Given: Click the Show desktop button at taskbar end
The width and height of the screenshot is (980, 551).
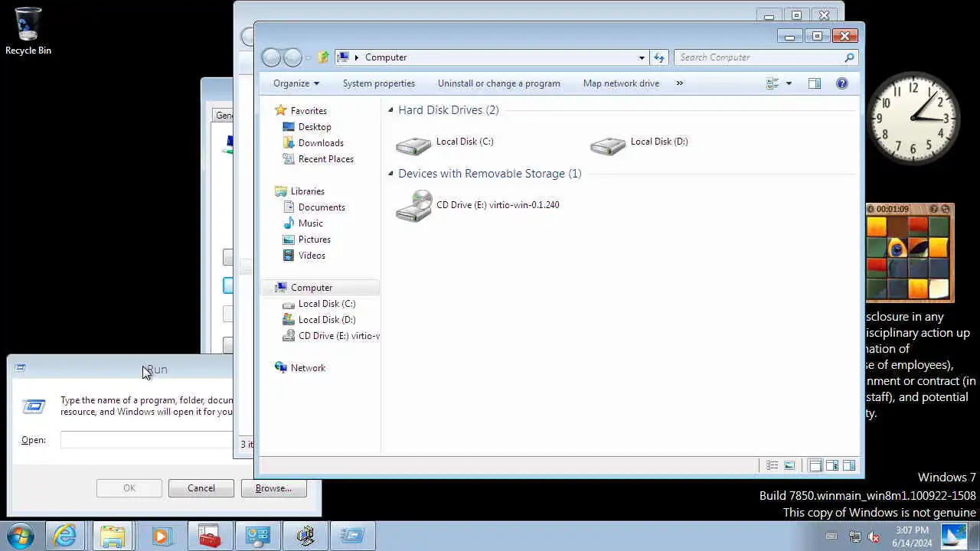Looking at the screenshot, I should [975, 536].
